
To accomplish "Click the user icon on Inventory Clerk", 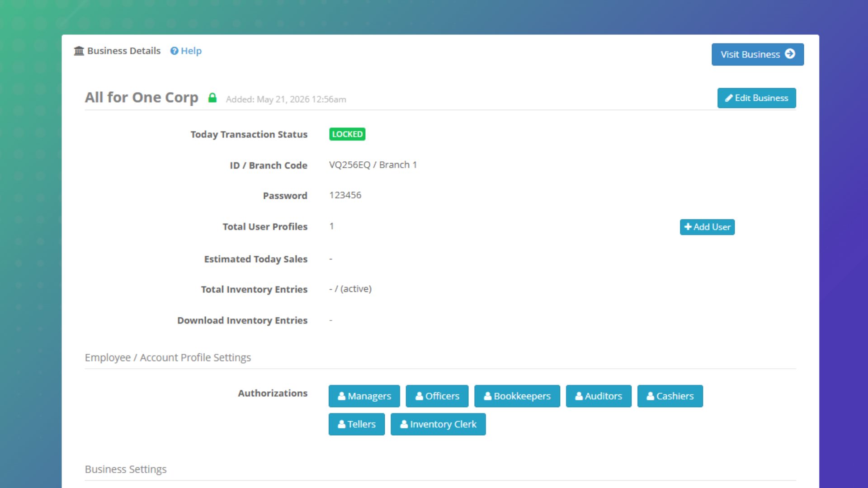I will click(x=404, y=424).
